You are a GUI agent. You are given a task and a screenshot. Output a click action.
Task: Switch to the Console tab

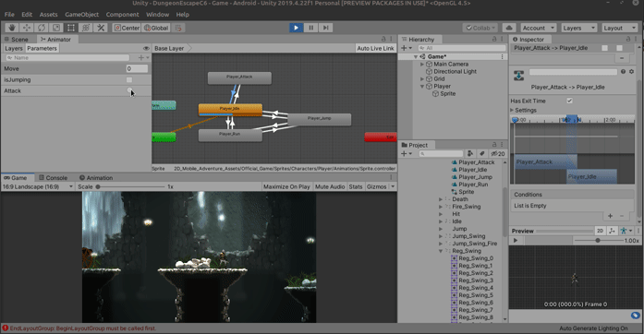point(53,178)
